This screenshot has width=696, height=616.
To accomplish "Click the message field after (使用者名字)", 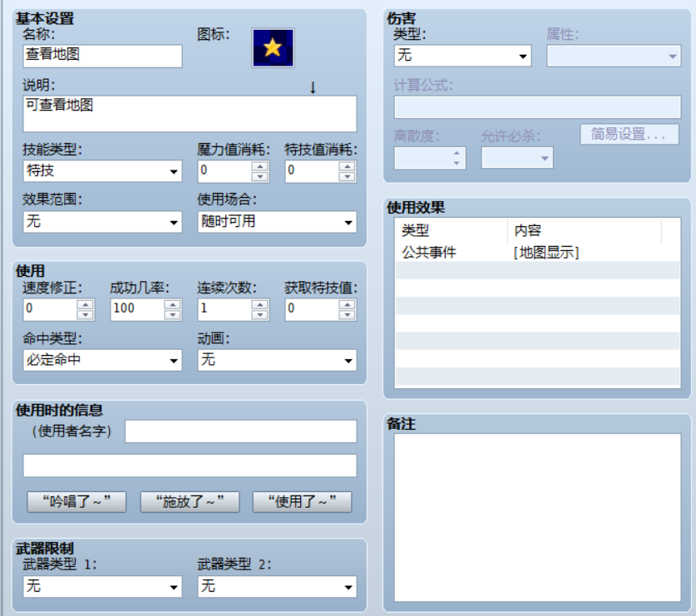I will pos(240,431).
